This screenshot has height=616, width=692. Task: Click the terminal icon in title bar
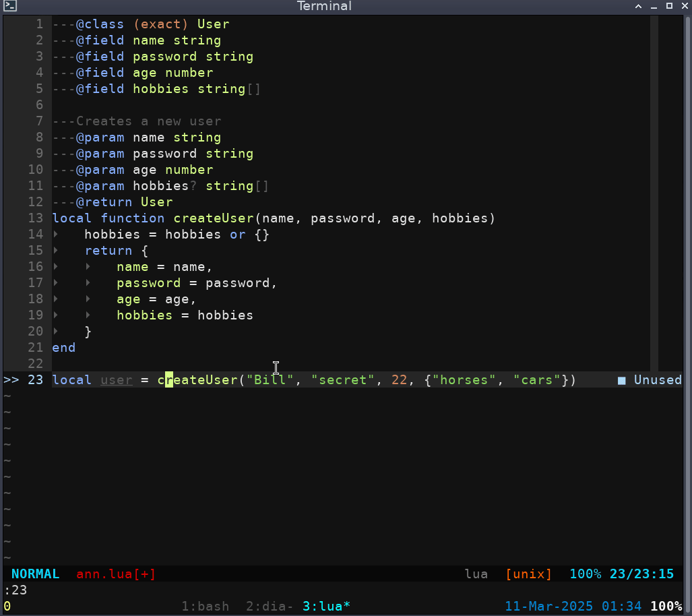tap(9, 6)
